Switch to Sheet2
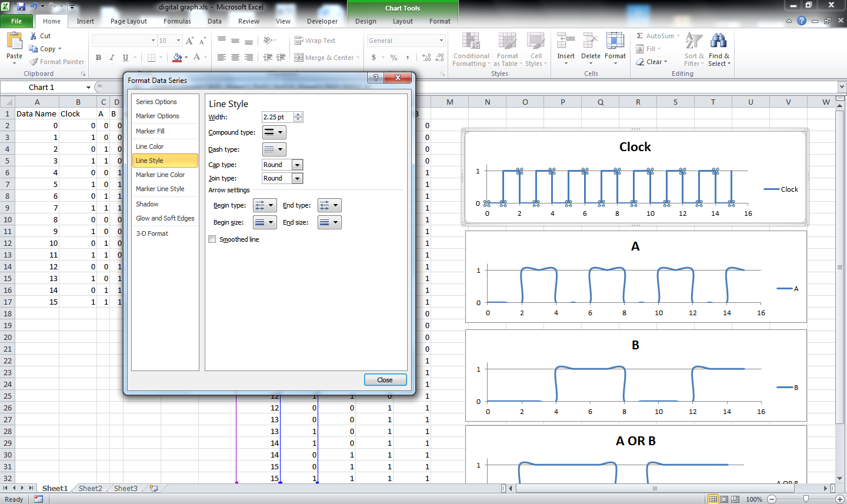Viewport: 847px width, 504px height. (89, 488)
